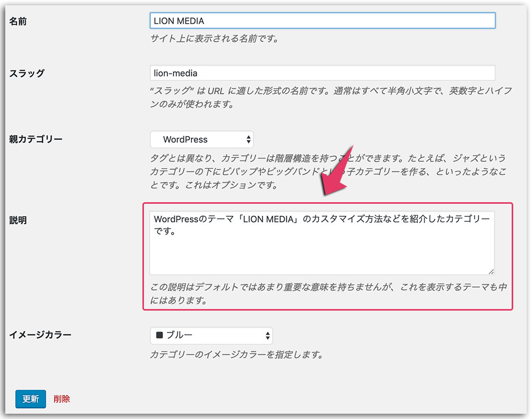Click the up-down arrows on WordPress select
Image resolution: width=532 pixels, height=419 pixels.
pyautogui.click(x=248, y=140)
